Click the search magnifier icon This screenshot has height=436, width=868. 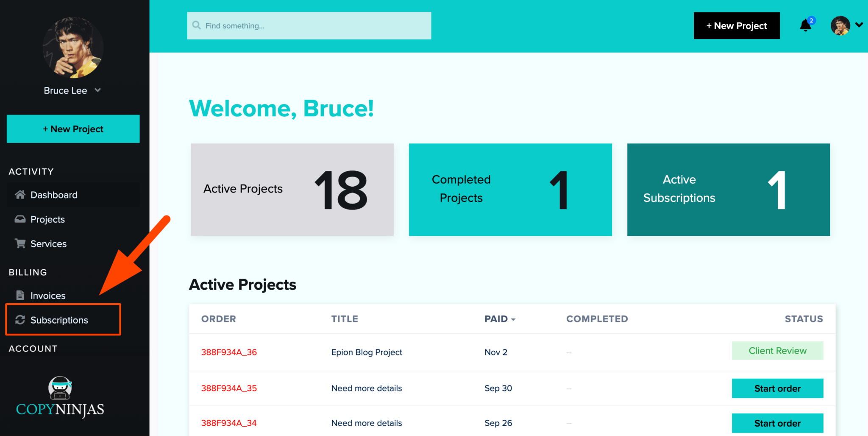click(196, 25)
